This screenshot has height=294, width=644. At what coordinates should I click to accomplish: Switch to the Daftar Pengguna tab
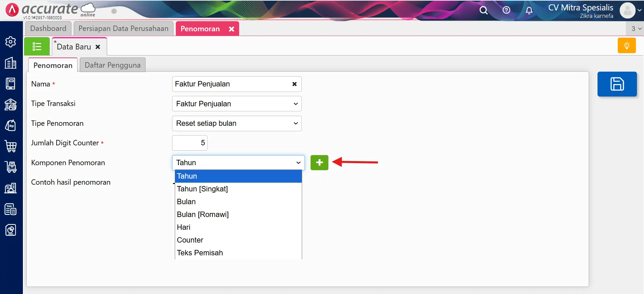(112, 65)
